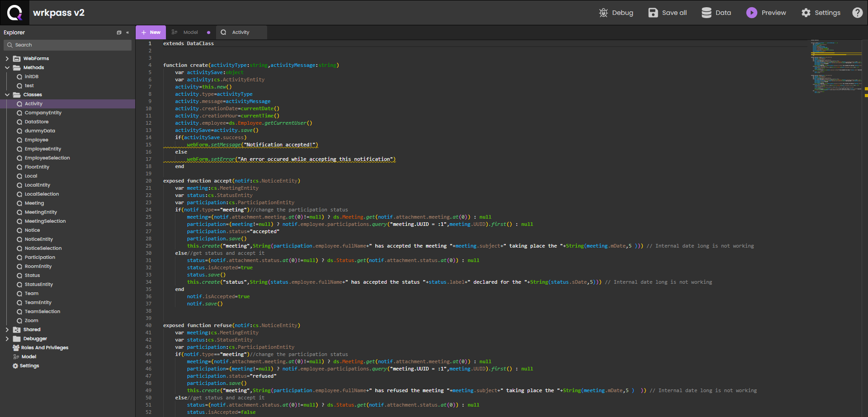This screenshot has height=417, width=868.
Task: Click the Explorer search field
Action: pyautogui.click(x=68, y=45)
